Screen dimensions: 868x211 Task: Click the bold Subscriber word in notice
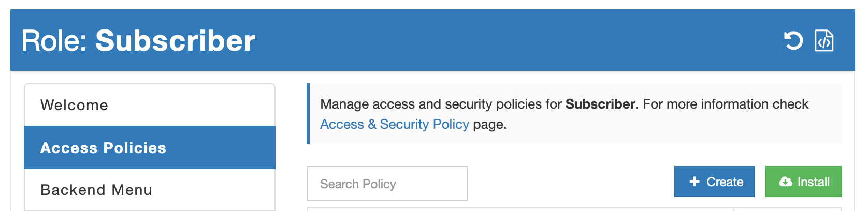pyautogui.click(x=600, y=104)
